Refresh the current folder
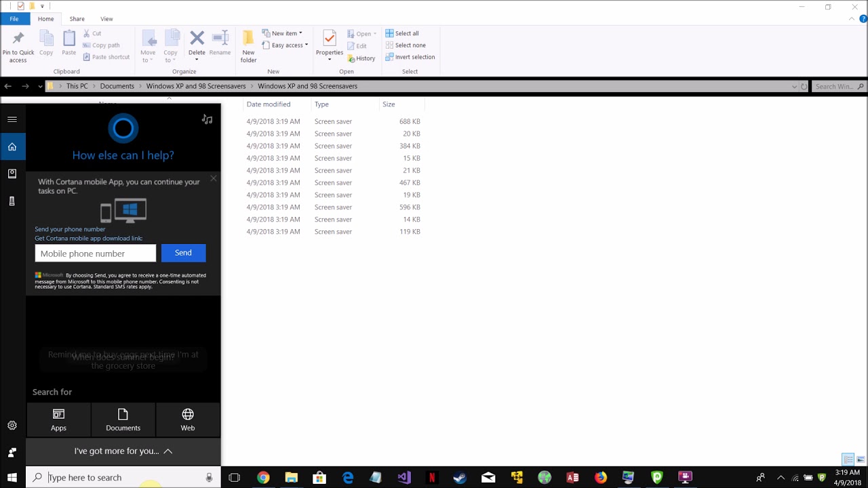Viewport: 868px width, 488px height. click(804, 86)
